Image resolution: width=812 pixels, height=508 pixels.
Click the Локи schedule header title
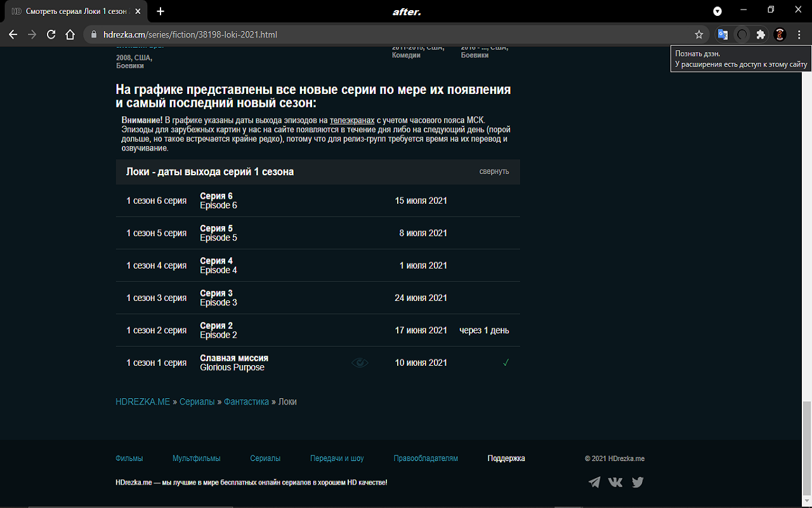[210, 171]
